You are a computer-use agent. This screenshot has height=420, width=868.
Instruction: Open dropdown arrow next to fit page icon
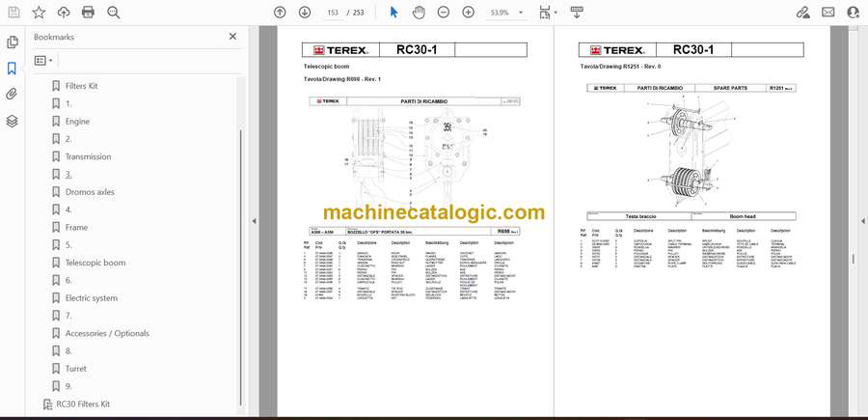pos(556,13)
